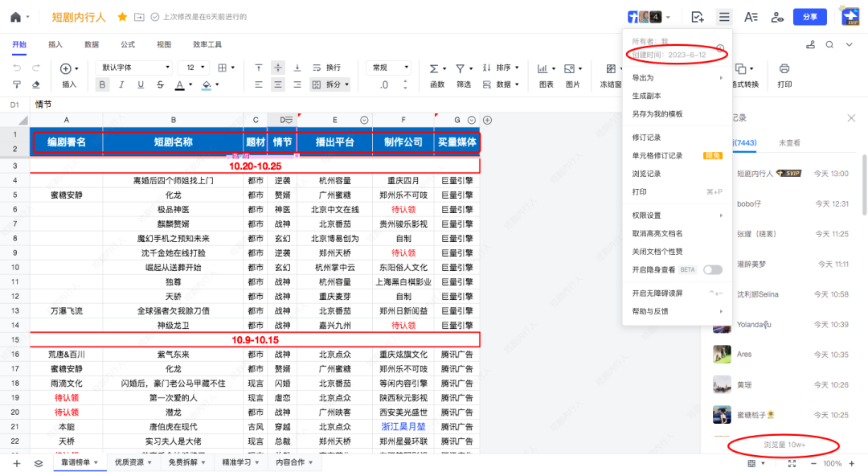Collapse the toolbar with the chevron
The width and height of the screenshot is (868, 472).
coord(850,45)
